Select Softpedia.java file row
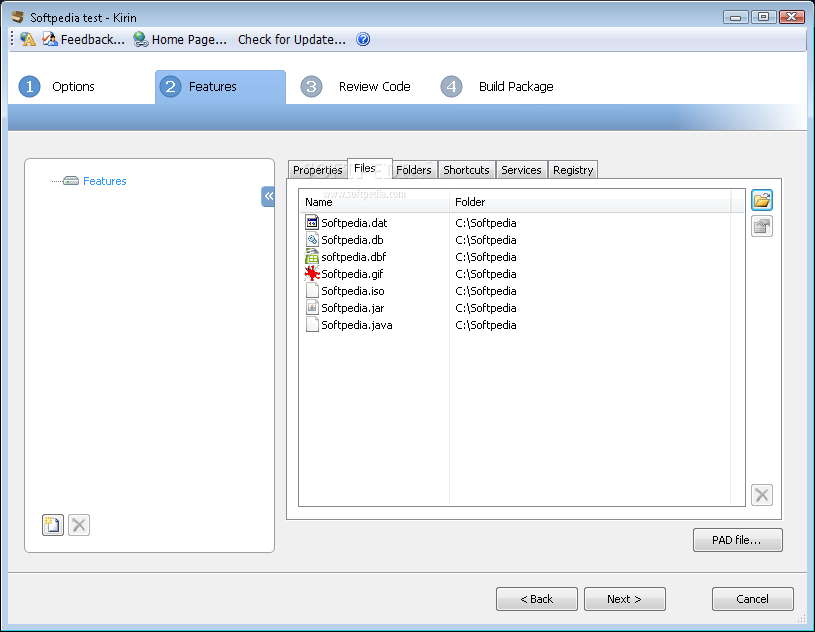The width and height of the screenshot is (815, 632). tap(522, 325)
